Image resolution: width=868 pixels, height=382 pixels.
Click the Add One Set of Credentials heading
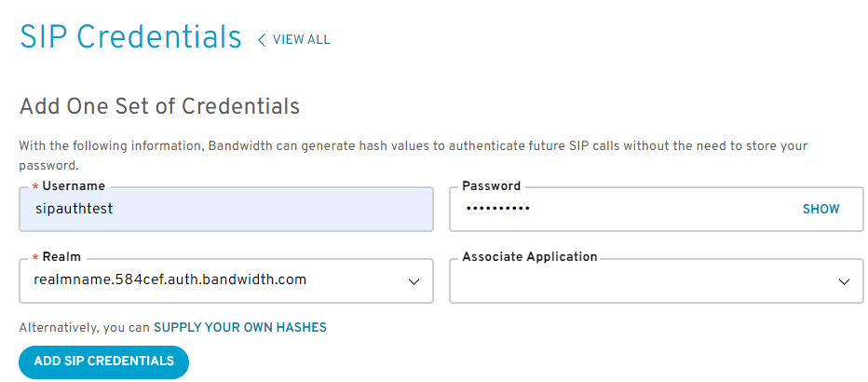tap(159, 105)
